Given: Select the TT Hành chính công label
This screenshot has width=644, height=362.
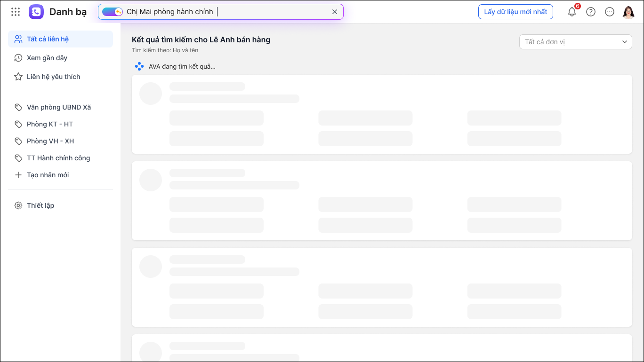Looking at the screenshot, I should pos(58,158).
